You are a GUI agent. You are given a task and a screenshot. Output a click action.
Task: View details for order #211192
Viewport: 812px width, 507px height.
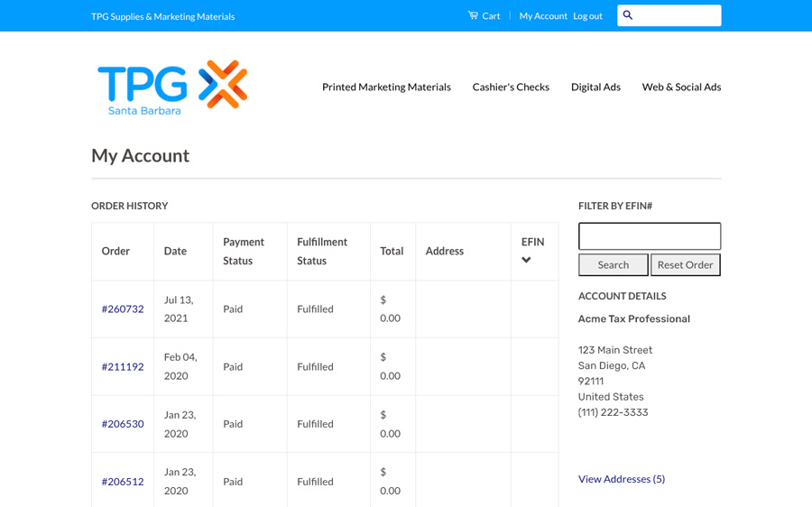[x=123, y=367]
